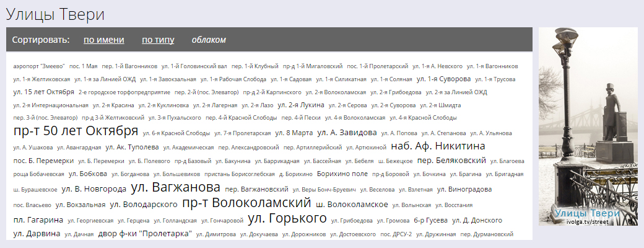The width and height of the screenshot is (644, 248).
Task: Open the пер. Александровский link
Action: pyautogui.click(x=248, y=147)
